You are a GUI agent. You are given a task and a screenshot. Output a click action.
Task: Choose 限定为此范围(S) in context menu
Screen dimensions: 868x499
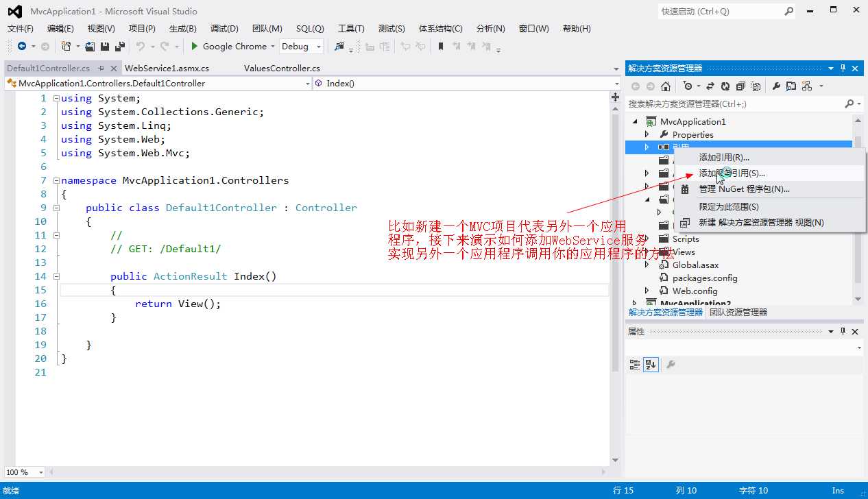729,206
